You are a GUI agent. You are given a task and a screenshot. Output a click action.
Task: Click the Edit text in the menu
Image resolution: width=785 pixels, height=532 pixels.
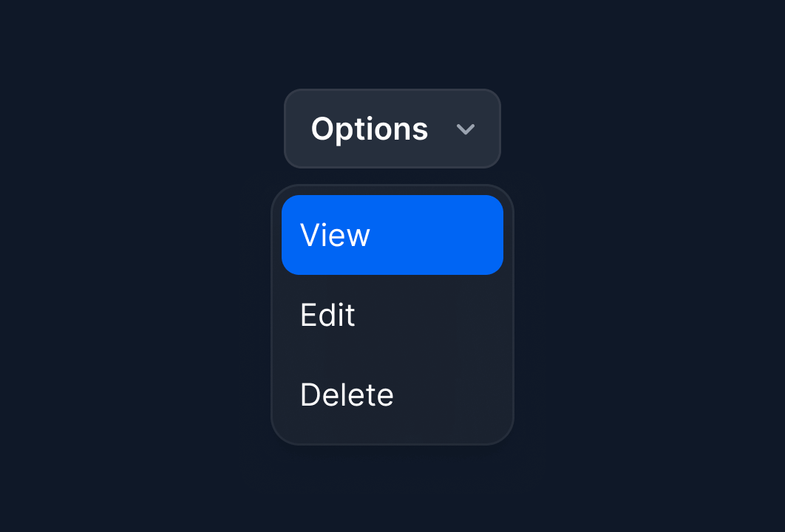(327, 315)
